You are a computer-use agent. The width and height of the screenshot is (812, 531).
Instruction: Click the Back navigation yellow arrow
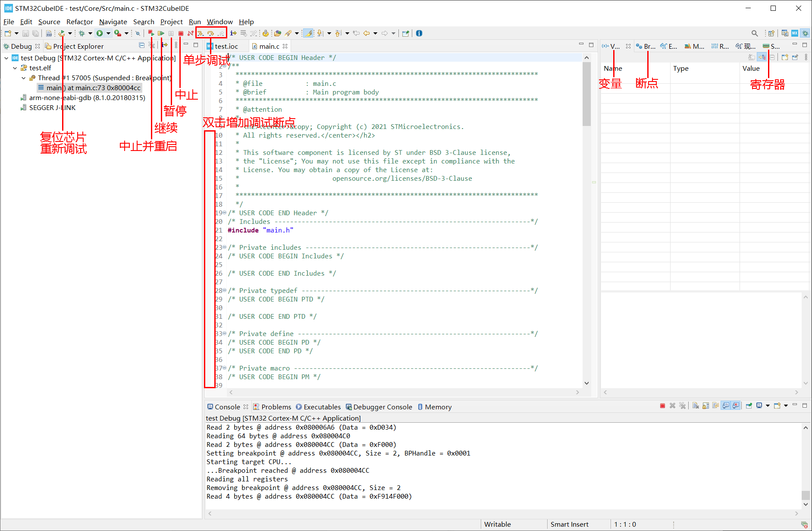coord(366,33)
